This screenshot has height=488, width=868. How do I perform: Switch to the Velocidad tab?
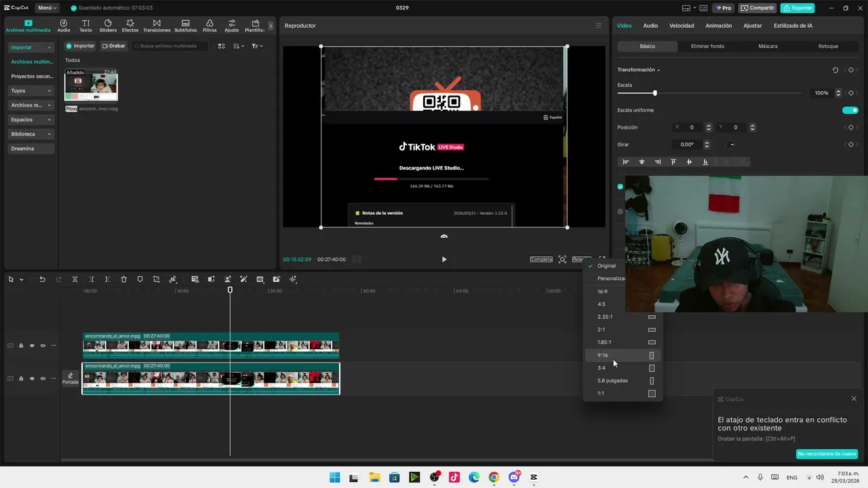click(682, 26)
